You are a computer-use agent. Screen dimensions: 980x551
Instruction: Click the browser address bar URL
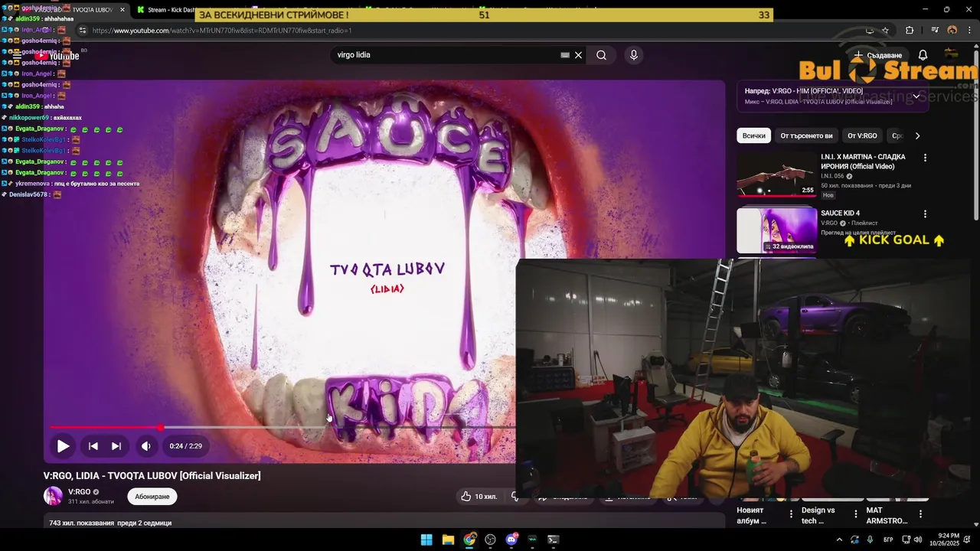point(222,31)
